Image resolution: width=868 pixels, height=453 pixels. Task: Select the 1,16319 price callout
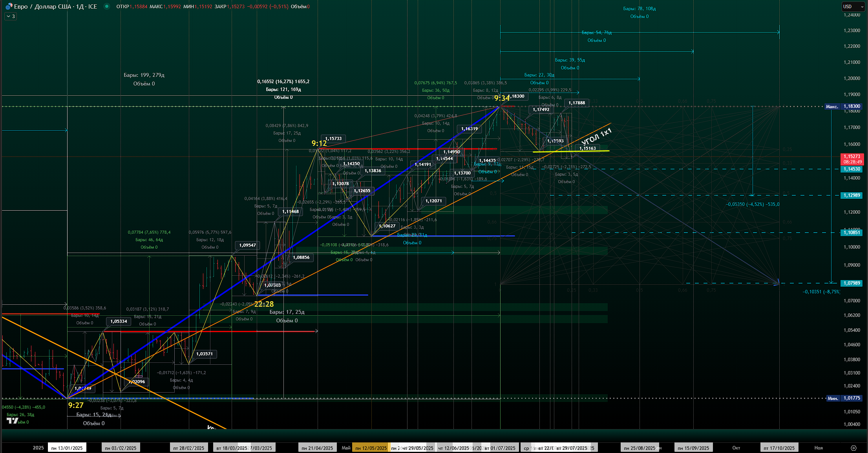(x=470, y=129)
